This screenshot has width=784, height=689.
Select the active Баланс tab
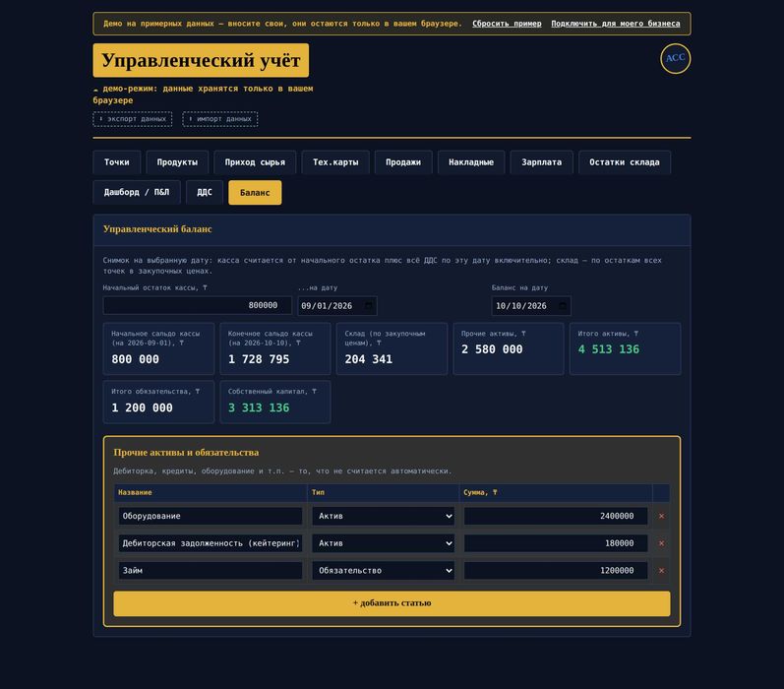[255, 192]
